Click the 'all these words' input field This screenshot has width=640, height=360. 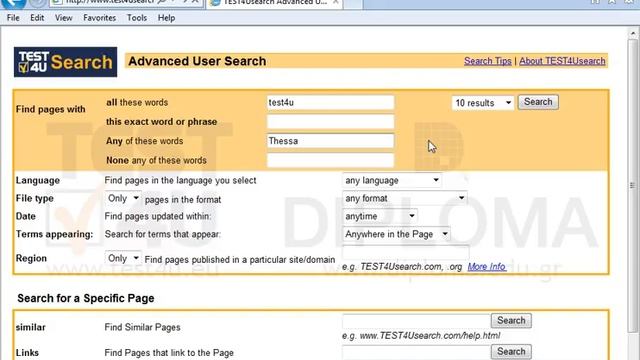[x=330, y=102]
